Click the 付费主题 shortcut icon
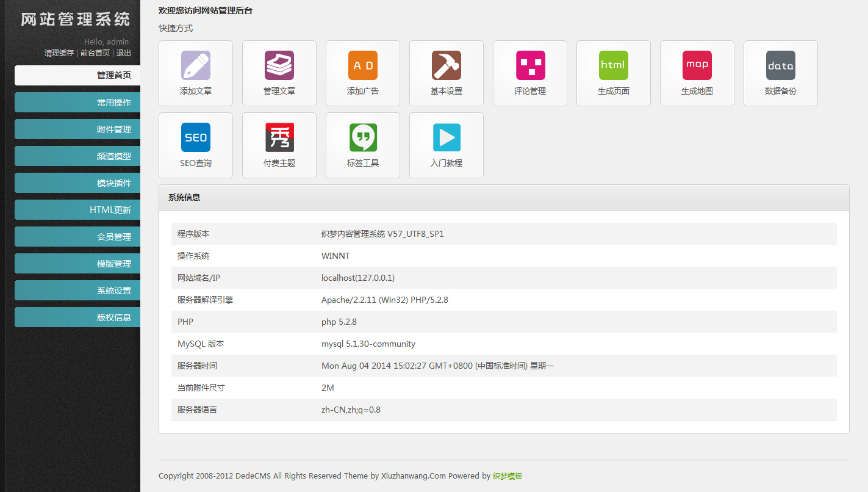 tap(279, 137)
